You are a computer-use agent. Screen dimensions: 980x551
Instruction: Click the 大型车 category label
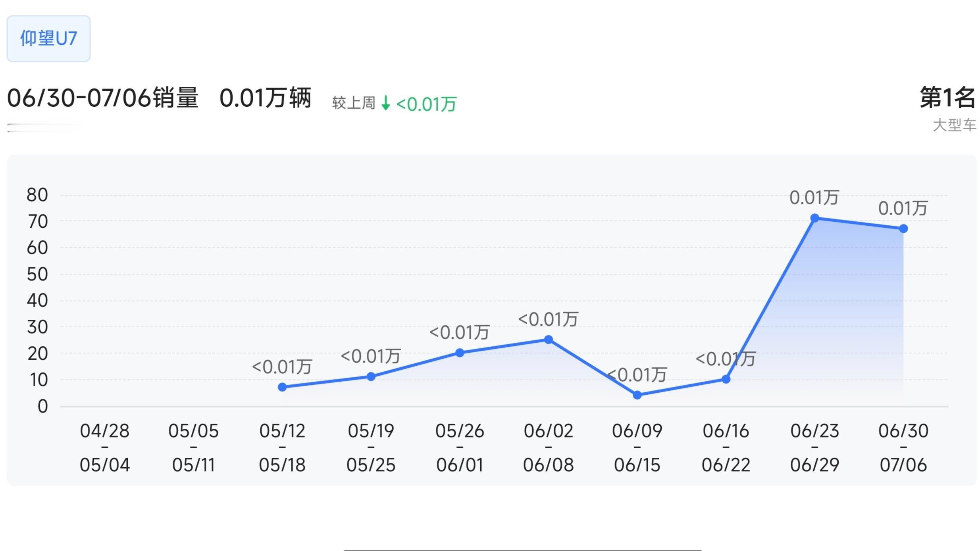point(954,125)
